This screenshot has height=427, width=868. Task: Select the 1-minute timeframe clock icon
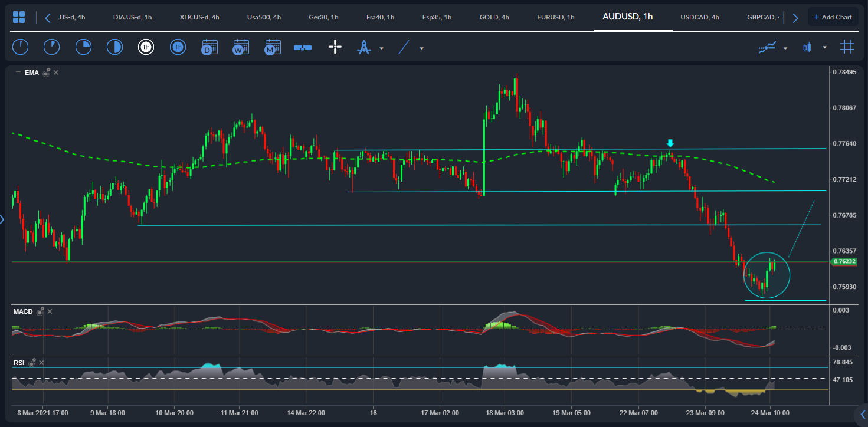point(20,47)
